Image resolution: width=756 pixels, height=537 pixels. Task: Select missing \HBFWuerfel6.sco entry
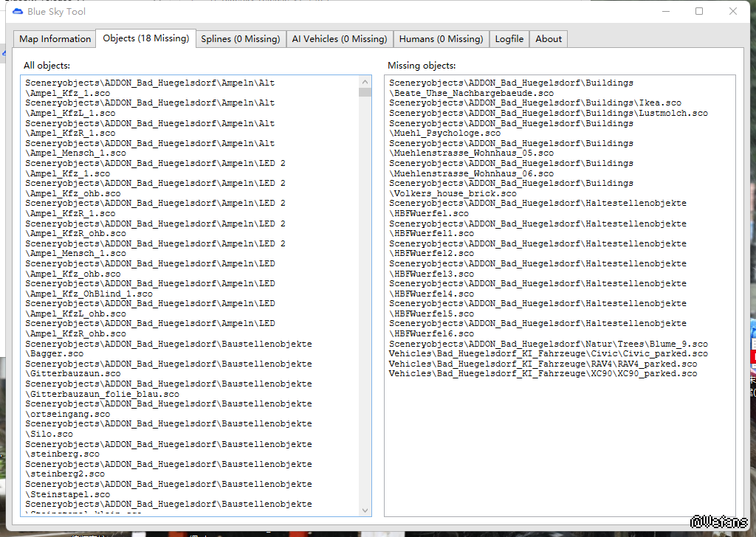[x=537, y=328]
